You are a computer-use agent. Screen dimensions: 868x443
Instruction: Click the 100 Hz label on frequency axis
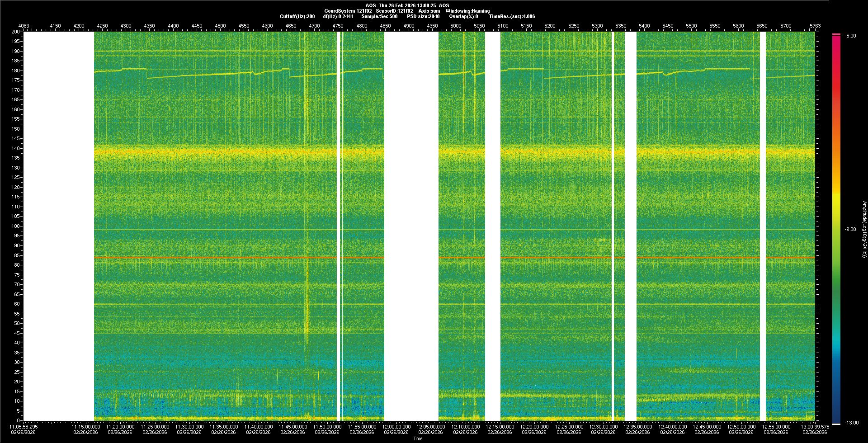tap(16, 226)
